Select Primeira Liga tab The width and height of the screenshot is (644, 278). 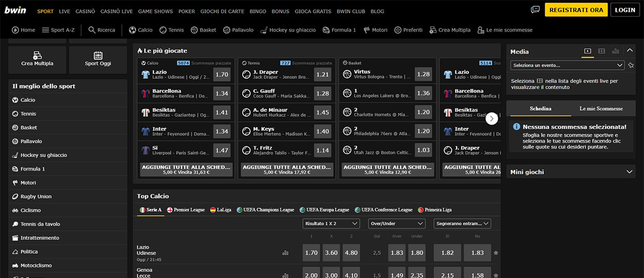point(435,210)
